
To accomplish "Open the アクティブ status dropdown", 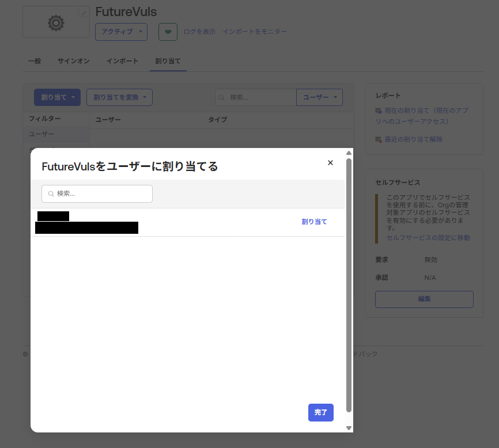I will coord(121,32).
